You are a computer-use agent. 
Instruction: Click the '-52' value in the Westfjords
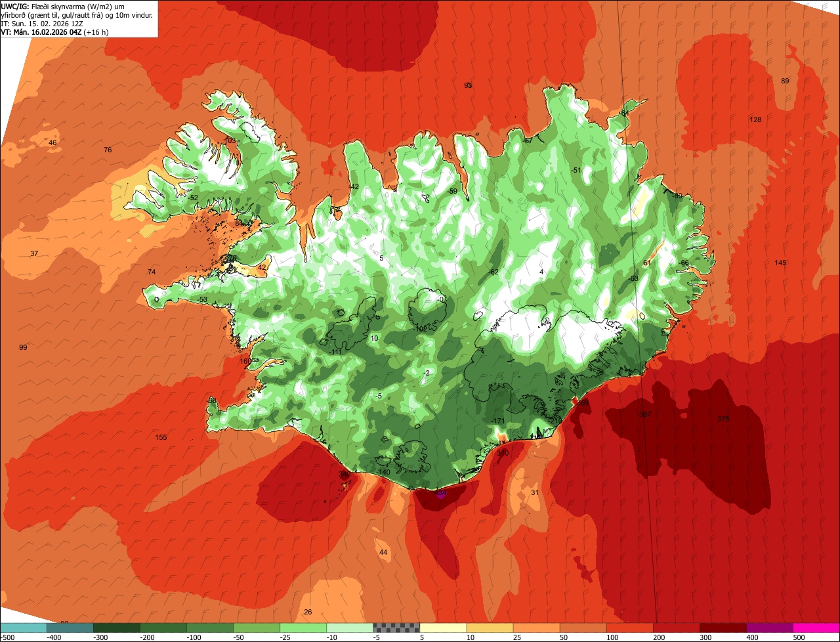192,197
